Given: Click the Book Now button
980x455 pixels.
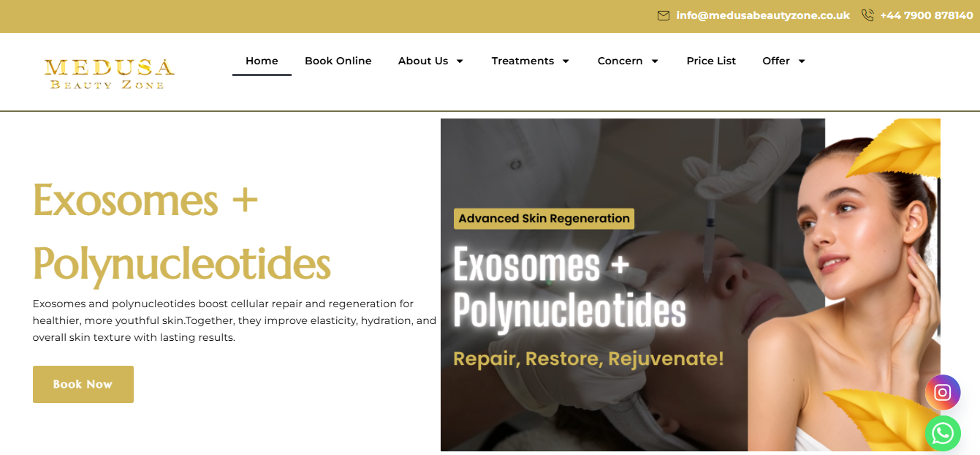Looking at the screenshot, I should [83, 384].
